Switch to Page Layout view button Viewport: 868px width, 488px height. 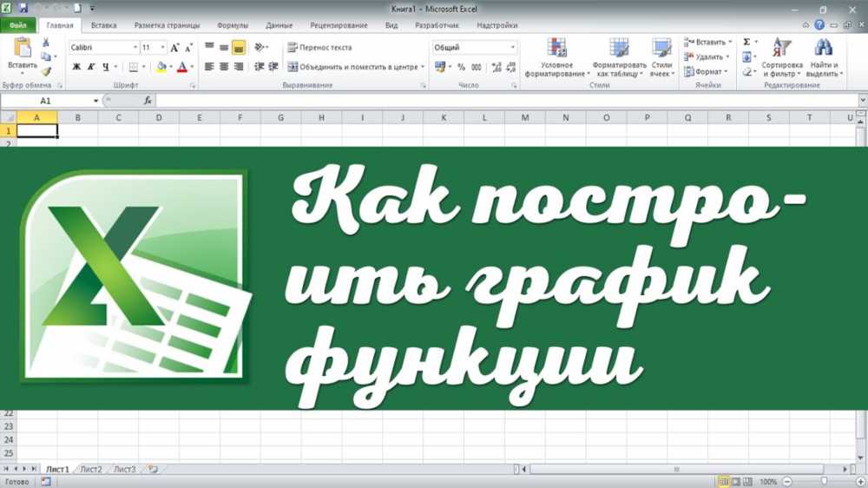[x=736, y=482]
